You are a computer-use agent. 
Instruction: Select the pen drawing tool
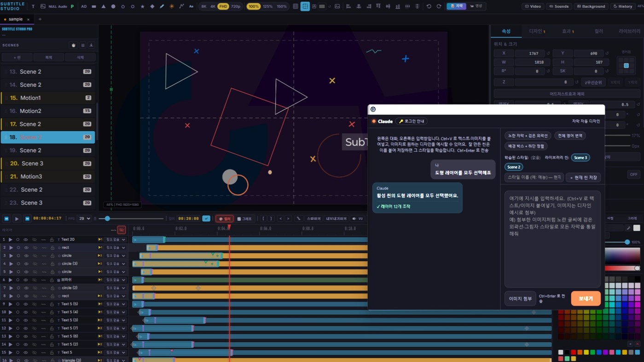click(162, 6)
